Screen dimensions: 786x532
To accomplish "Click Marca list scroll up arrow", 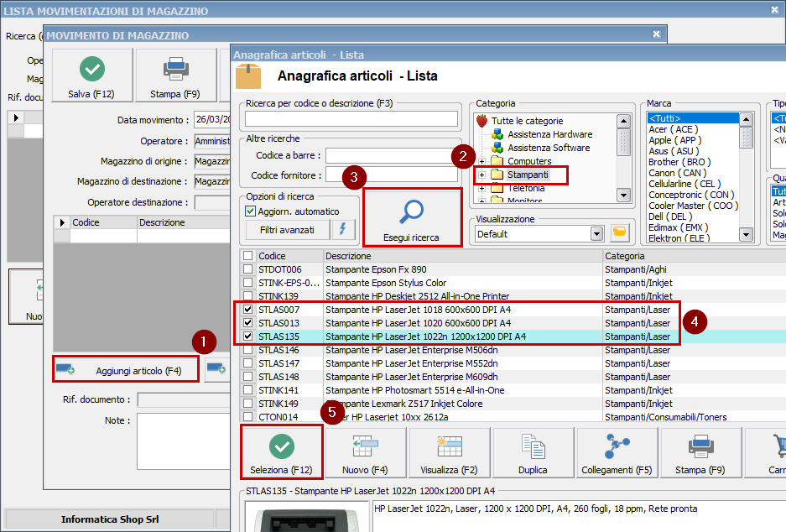I will (x=747, y=119).
